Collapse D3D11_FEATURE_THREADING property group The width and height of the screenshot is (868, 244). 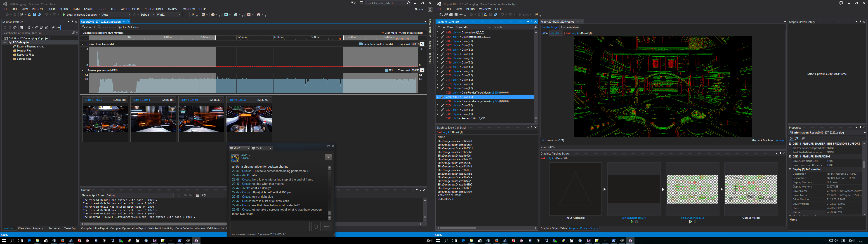tap(790, 157)
